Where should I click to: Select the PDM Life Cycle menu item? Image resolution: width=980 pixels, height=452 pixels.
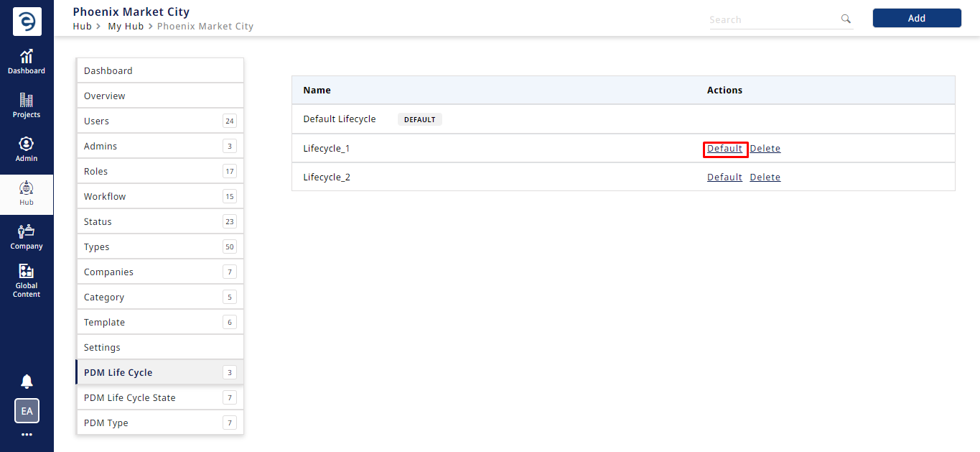tap(160, 372)
